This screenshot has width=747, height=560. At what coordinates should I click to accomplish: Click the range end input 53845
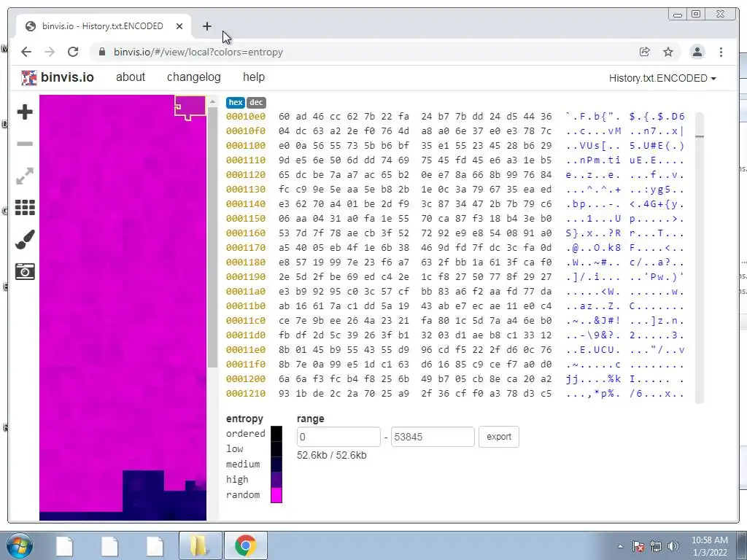[433, 437]
